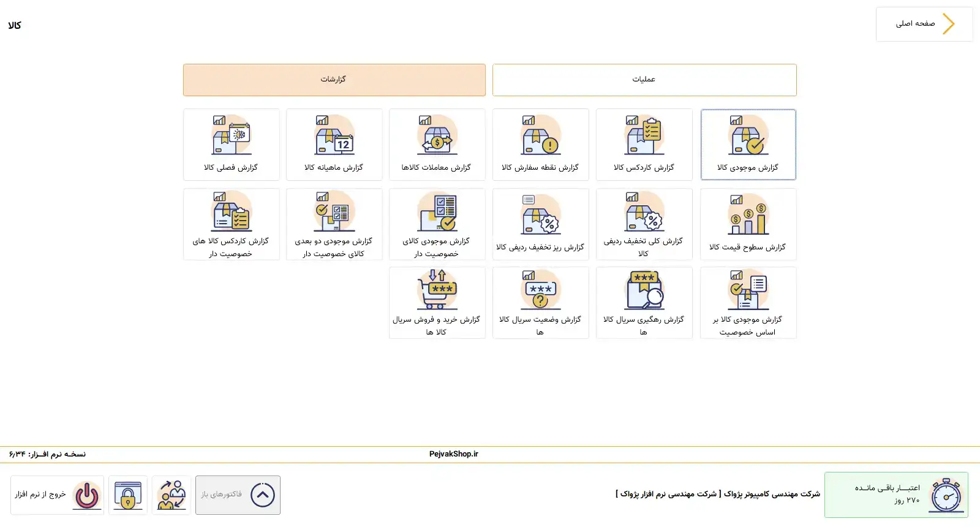
Task: Open the گزارش موجودی کالا report icon
Action: tap(748, 137)
